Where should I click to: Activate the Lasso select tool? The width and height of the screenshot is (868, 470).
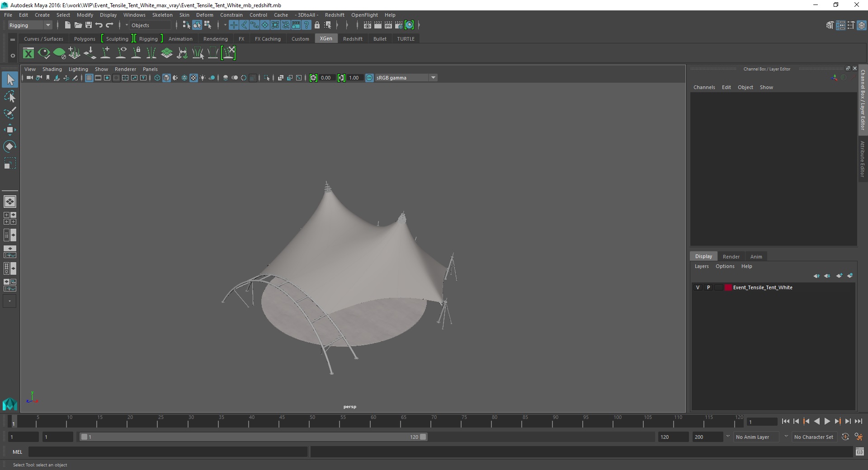tap(10, 97)
